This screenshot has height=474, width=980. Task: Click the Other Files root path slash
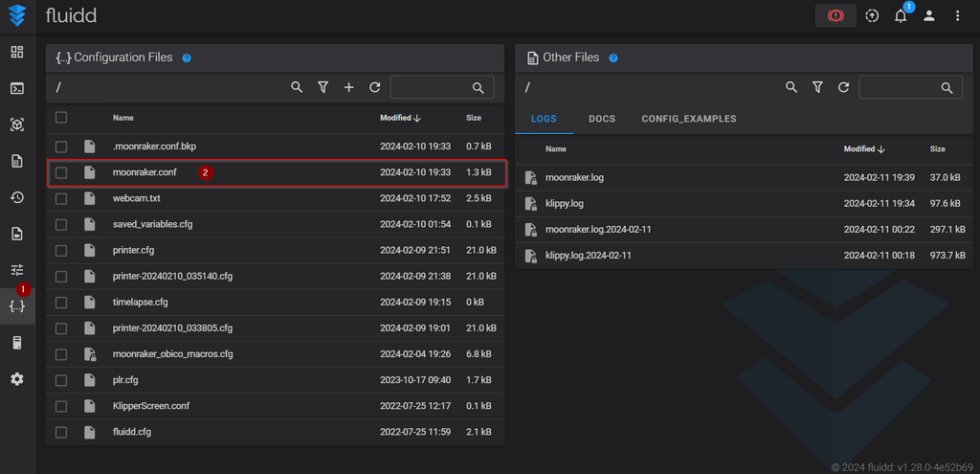point(527,87)
